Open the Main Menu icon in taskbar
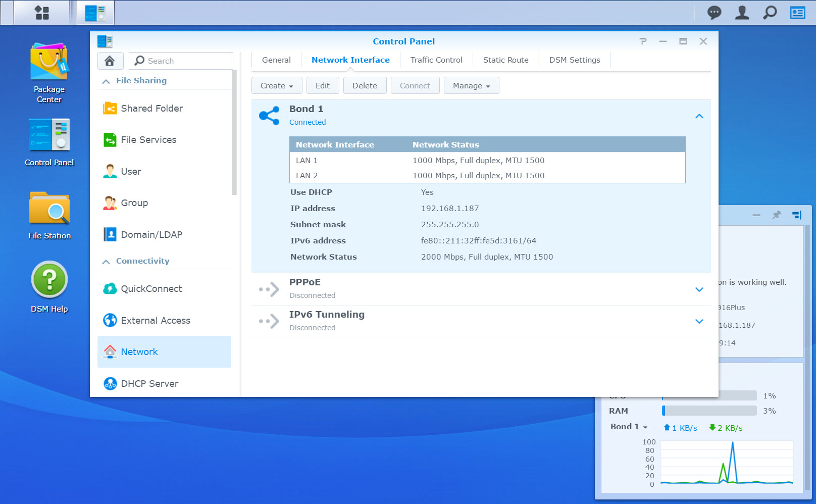This screenshot has height=504, width=816. pyautogui.click(x=42, y=13)
